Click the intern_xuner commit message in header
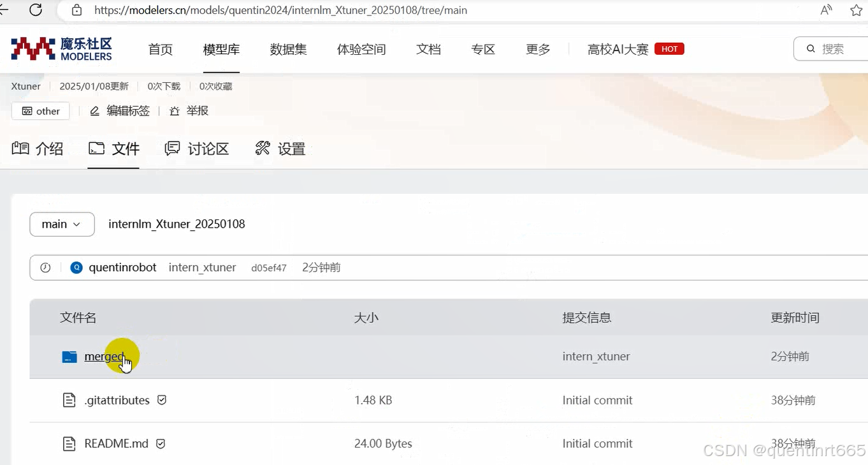This screenshot has width=868, height=465. pos(202,268)
